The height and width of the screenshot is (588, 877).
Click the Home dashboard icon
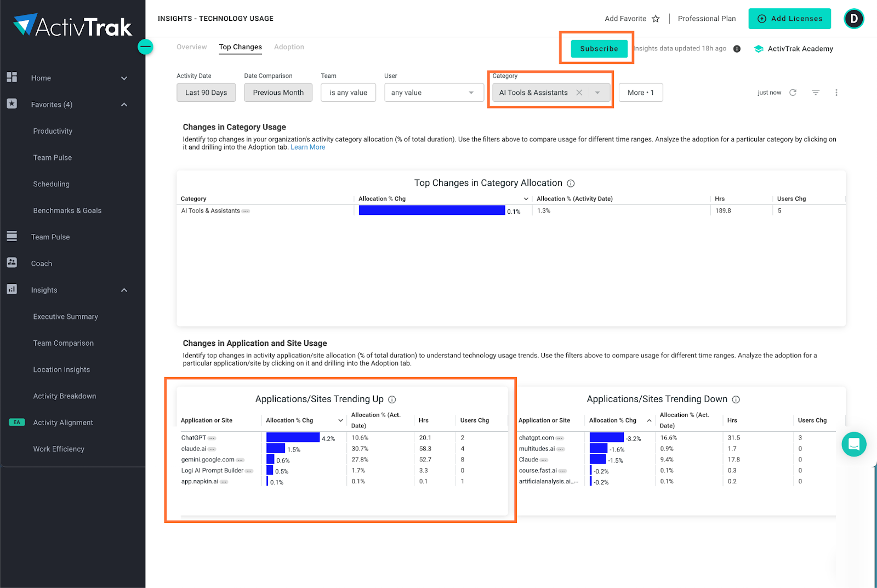point(12,77)
